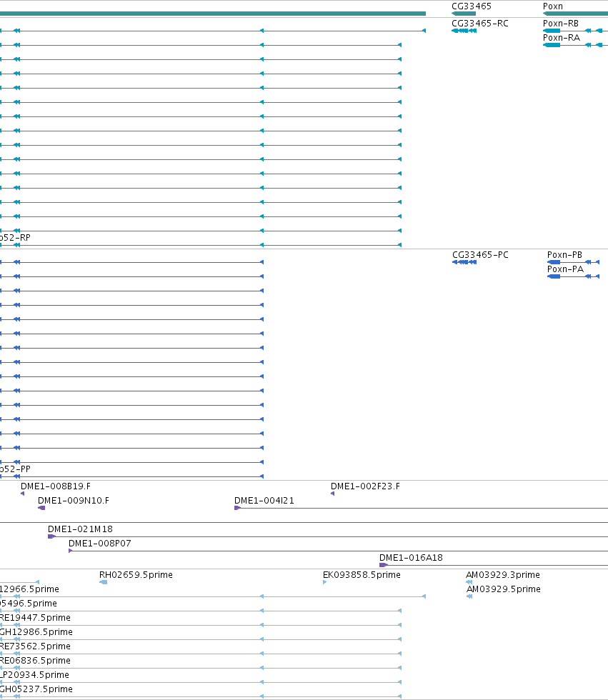Image resolution: width=608 pixels, height=700 pixels.
Task: Click the 52-RP transcript label
Action: click(x=15, y=237)
